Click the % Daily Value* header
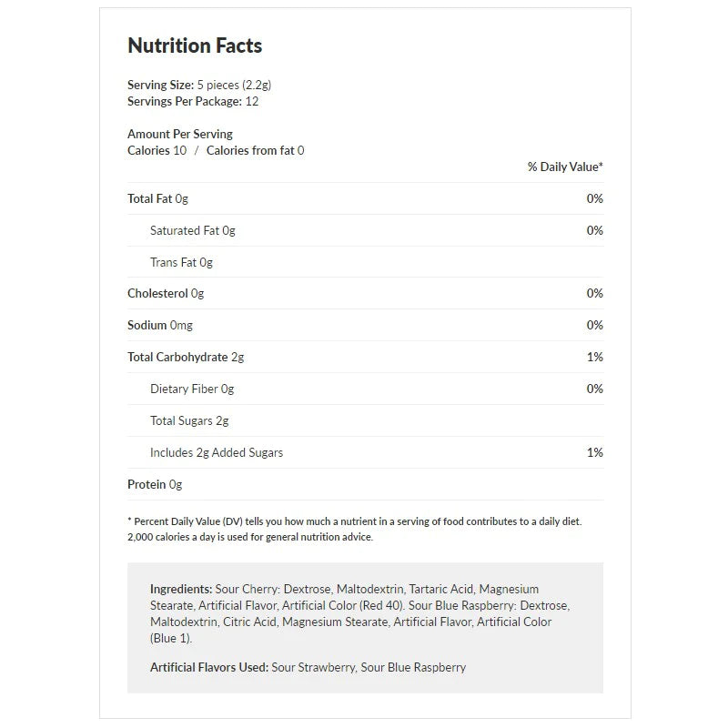 click(x=565, y=167)
